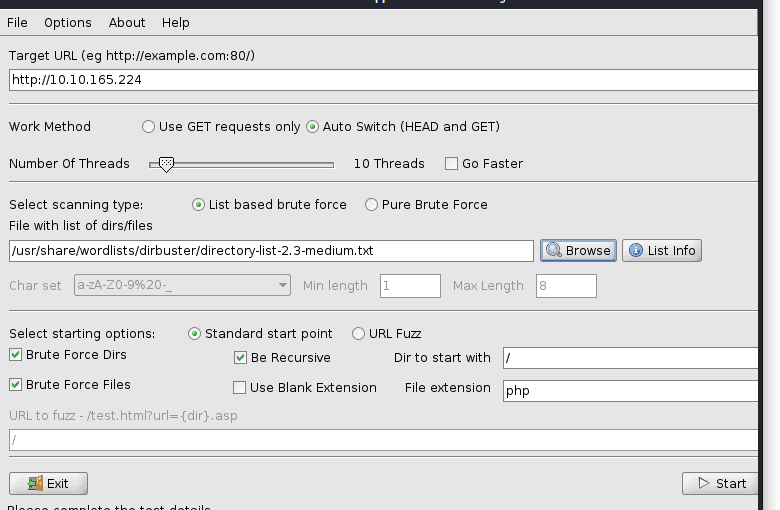
Task: Click the Dir to start with field
Action: (x=630, y=358)
